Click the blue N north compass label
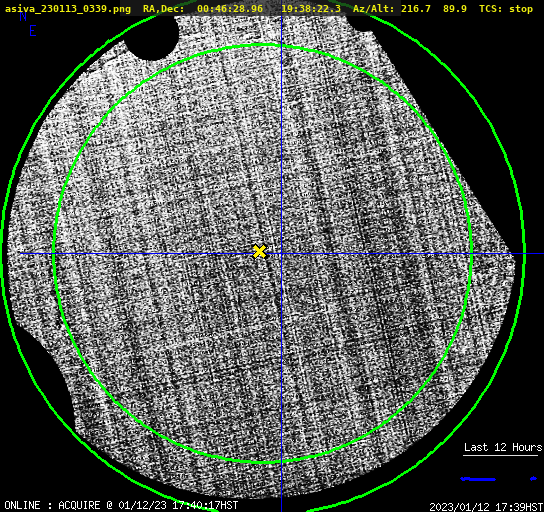544x512 pixels. click(23, 16)
